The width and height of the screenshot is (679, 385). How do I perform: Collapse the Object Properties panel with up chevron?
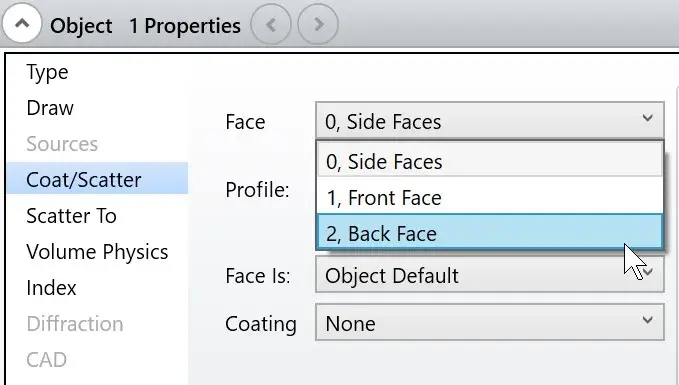pyautogui.click(x=22, y=23)
